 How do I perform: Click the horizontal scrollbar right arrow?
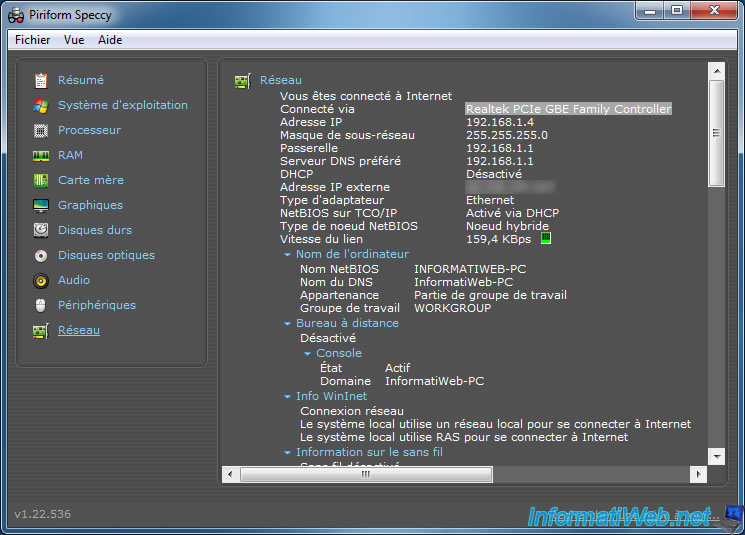[x=698, y=474]
